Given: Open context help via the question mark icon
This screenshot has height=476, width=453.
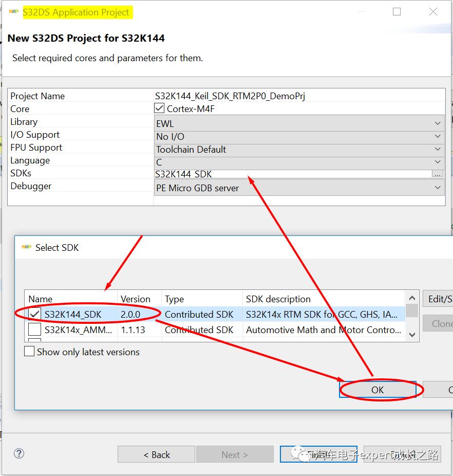Looking at the screenshot, I should tap(18, 454).
